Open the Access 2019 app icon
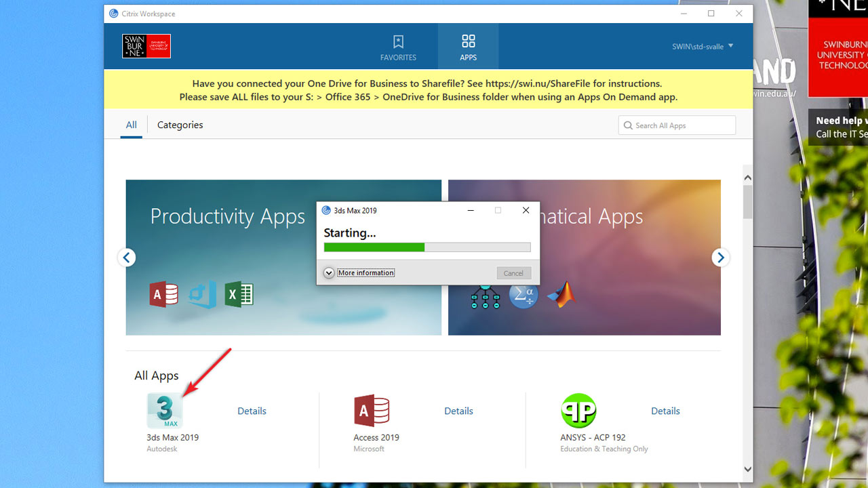868x488 pixels. pyautogui.click(x=372, y=411)
